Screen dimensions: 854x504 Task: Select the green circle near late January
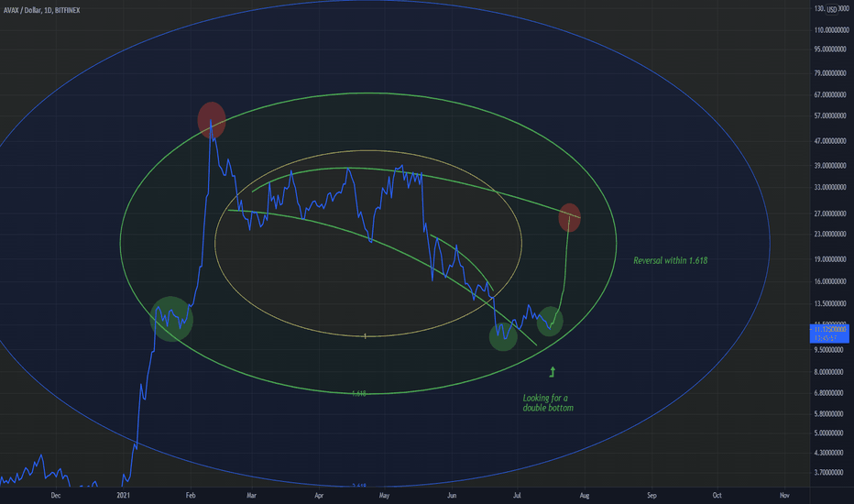click(x=171, y=319)
